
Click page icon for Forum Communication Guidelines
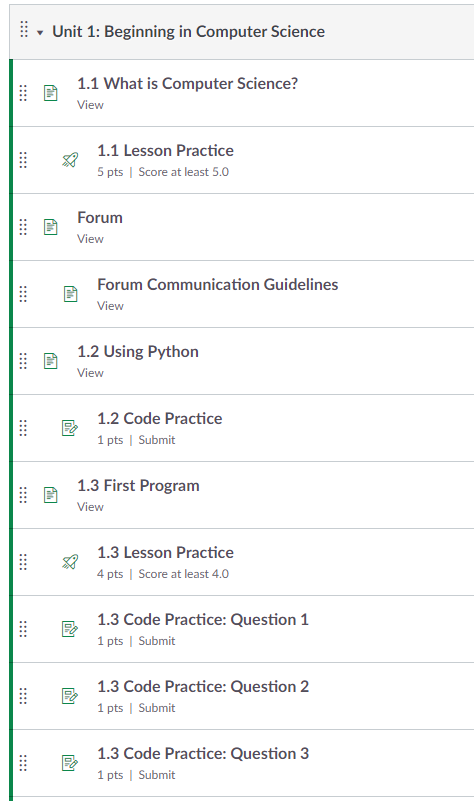click(70, 294)
